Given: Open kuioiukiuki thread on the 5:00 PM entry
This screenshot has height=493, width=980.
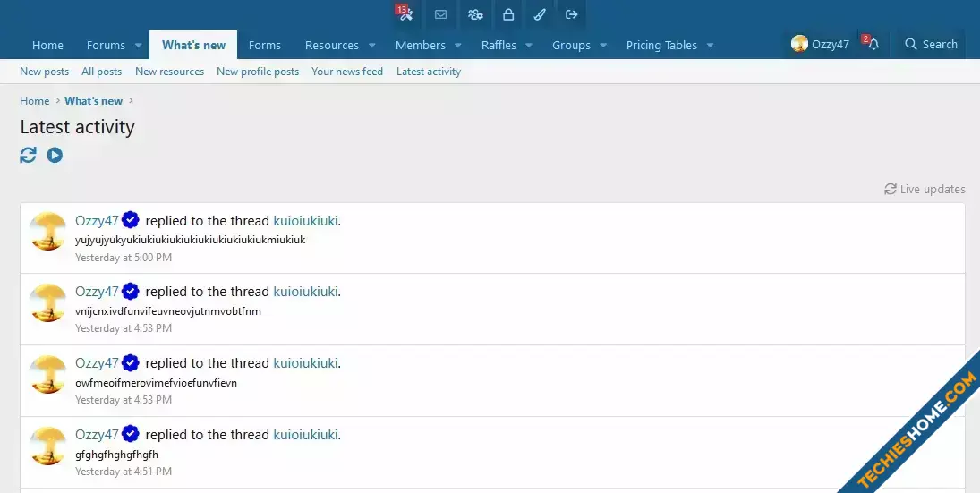Looking at the screenshot, I should (305, 221).
